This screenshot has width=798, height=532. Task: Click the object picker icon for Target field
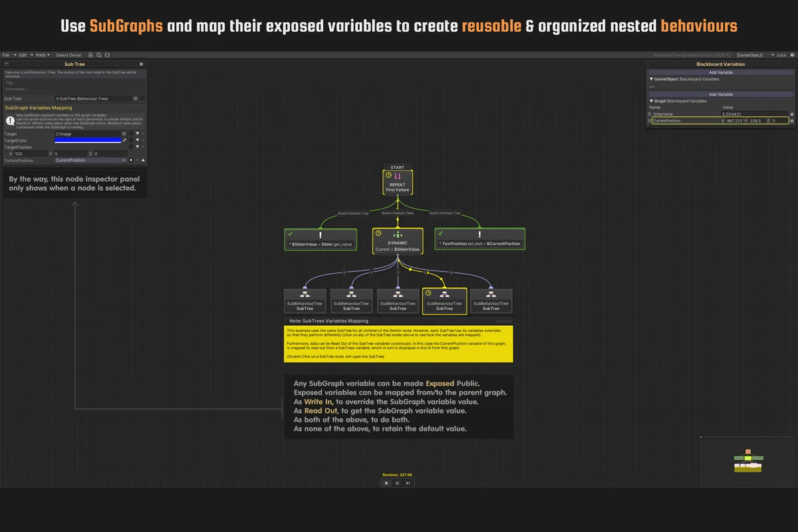pos(124,134)
